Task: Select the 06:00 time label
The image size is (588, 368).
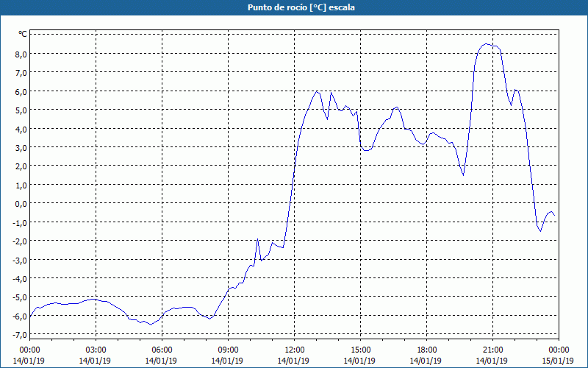Action: (162, 350)
